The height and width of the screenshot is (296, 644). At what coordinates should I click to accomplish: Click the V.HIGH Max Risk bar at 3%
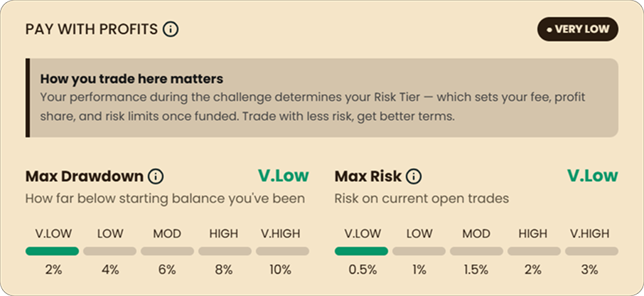592,251
